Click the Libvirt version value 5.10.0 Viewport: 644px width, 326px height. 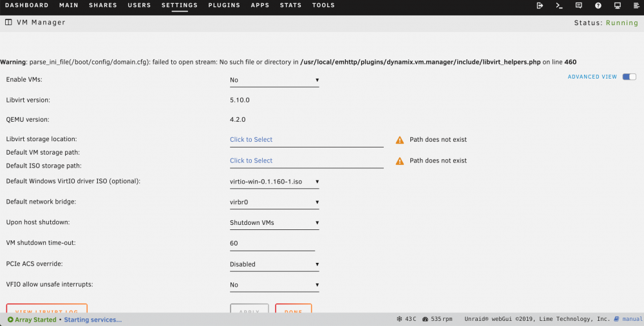[x=240, y=100]
